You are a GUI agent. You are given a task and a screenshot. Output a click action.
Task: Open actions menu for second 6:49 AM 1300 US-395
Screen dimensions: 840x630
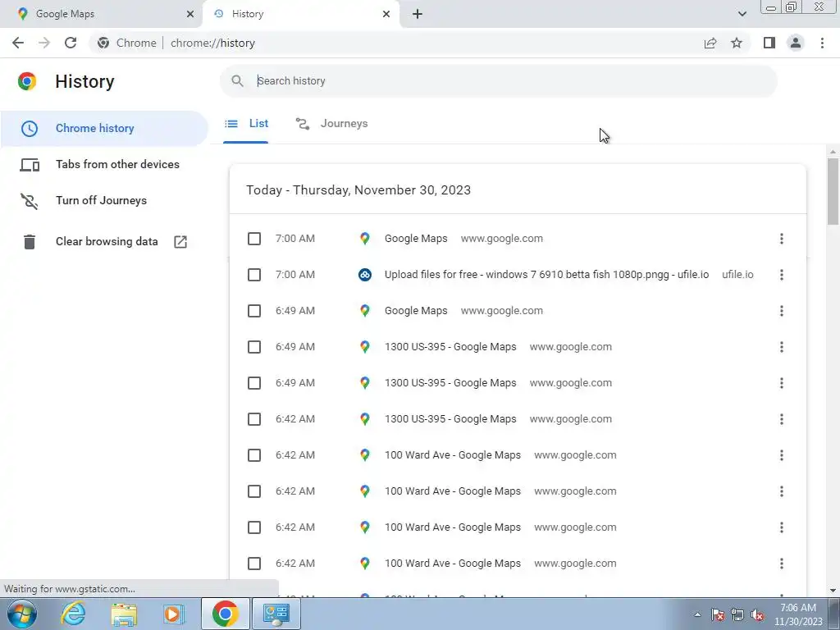tap(782, 383)
